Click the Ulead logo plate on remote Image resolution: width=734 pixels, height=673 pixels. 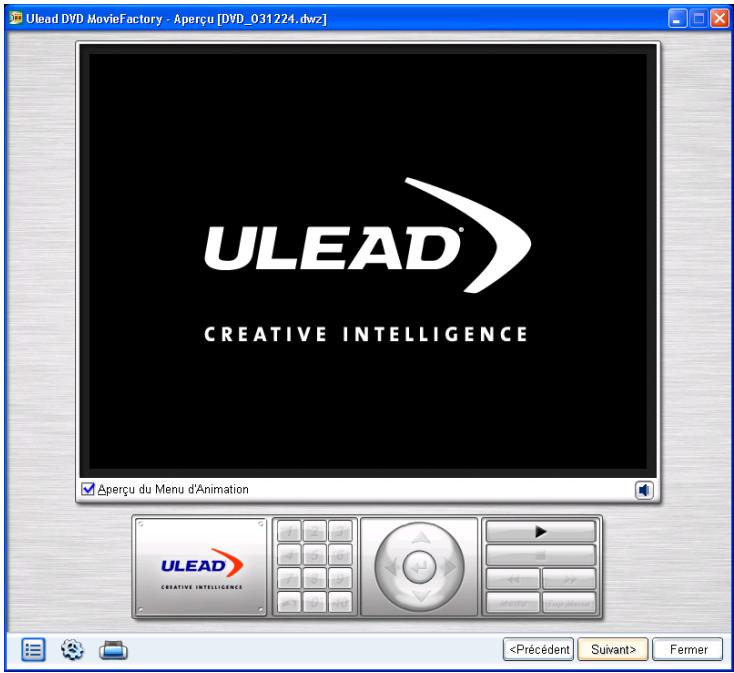click(201, 567)
